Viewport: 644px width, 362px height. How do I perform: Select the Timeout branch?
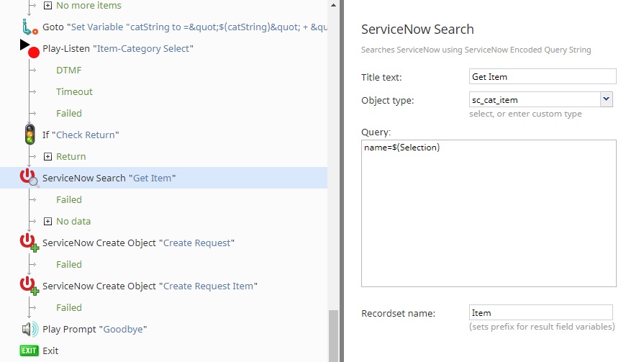click(x=74, y=91)
